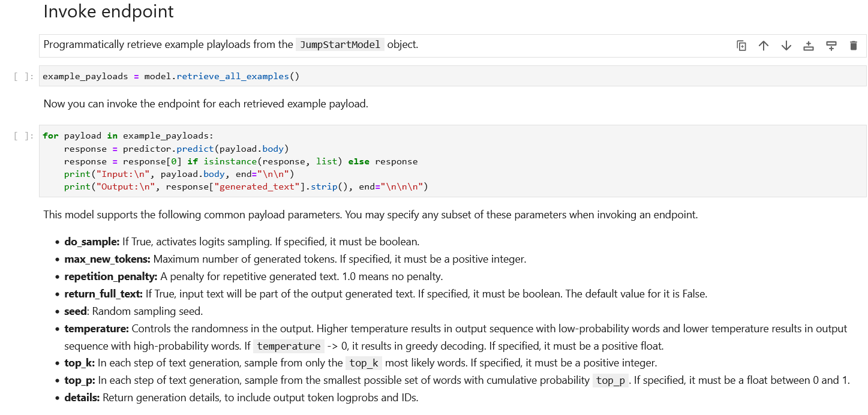Click the "Invoke endpoint" heading
Image resolution: width=868 pixels, height=415 pixels.
click(109, 11)
